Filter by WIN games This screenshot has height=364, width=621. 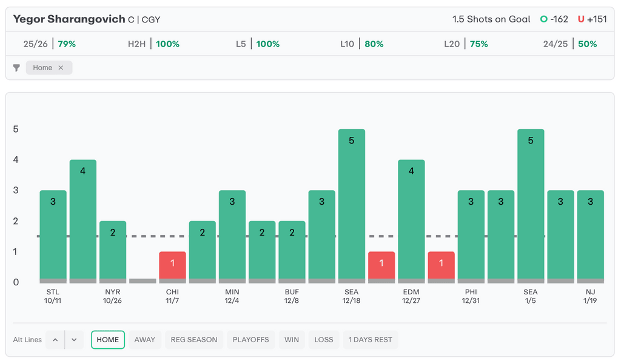point(292,340)
